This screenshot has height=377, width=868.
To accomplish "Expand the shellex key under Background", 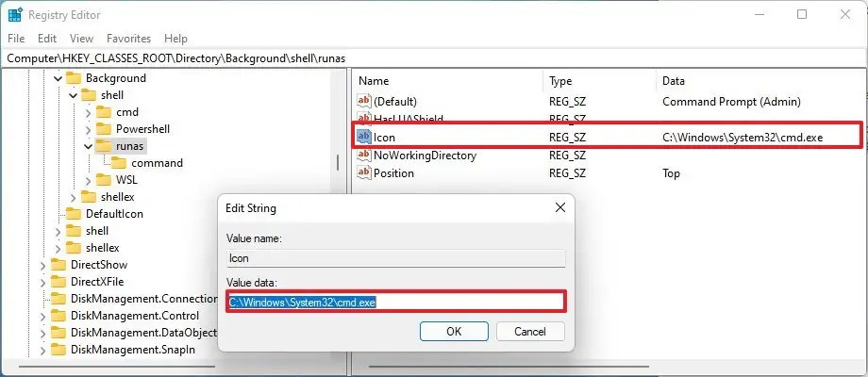I will point(73,197).
